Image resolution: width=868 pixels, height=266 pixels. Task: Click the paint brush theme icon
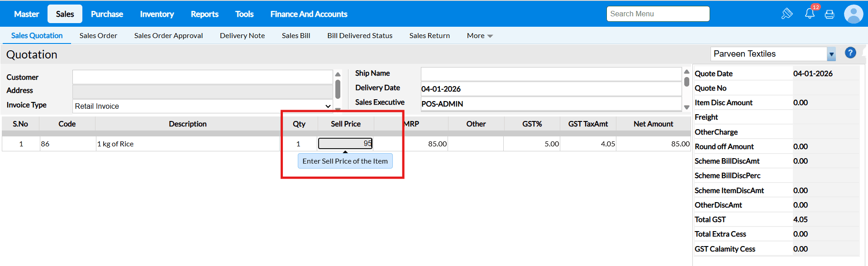tap(787, 14)
